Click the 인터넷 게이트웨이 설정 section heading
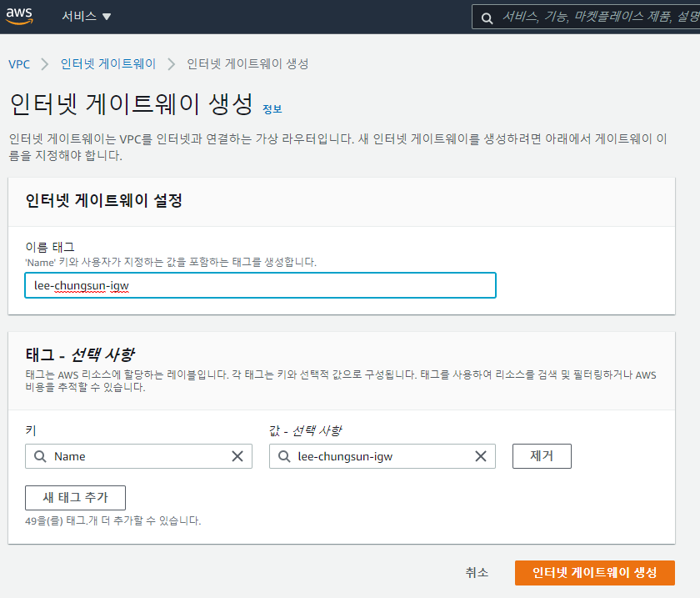Image resolution: width=700 pixels, height=598 pixels. (103, 200)
